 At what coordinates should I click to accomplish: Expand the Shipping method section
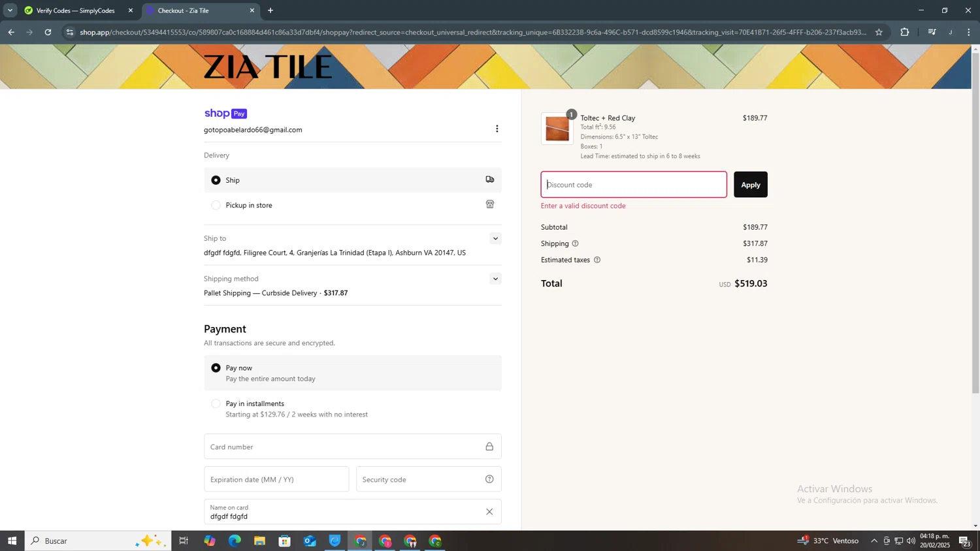[x=495, y=279]
